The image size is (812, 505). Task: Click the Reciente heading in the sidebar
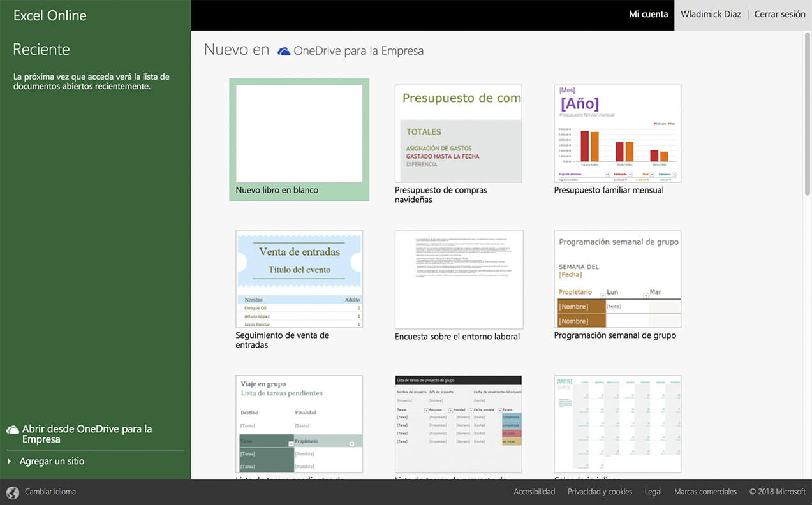(x=41, y=49)
